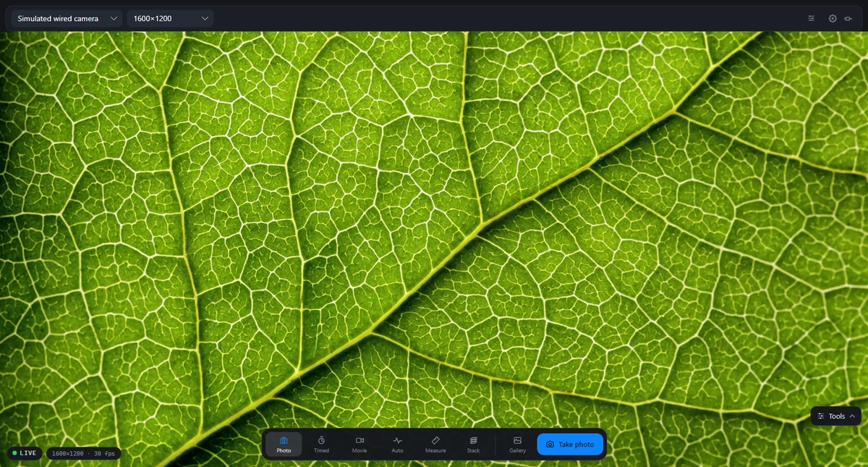Open the 1600×1200 resolution dropdown
Viewport: 868px width, 467px height.
[x=170, y=18]
